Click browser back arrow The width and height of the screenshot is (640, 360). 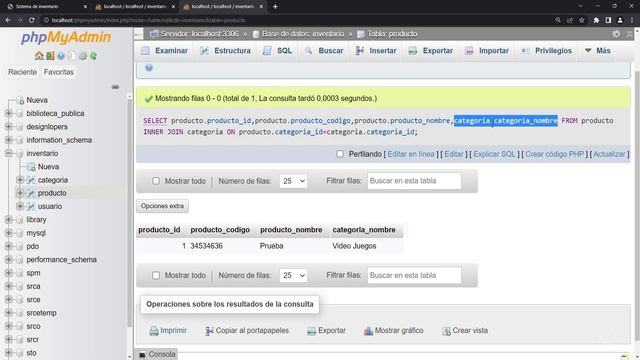(x=8, y=20)
